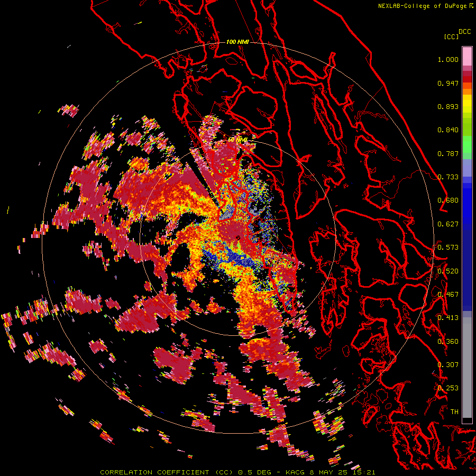This screenshot has height=476, width=476.
Task: Click the 50 NMI range ring label
Action: tap(237, 140)
